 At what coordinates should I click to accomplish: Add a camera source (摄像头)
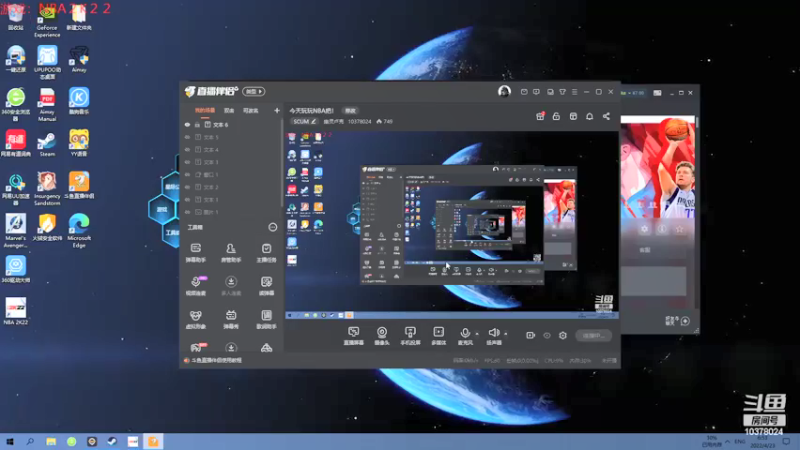382,336
